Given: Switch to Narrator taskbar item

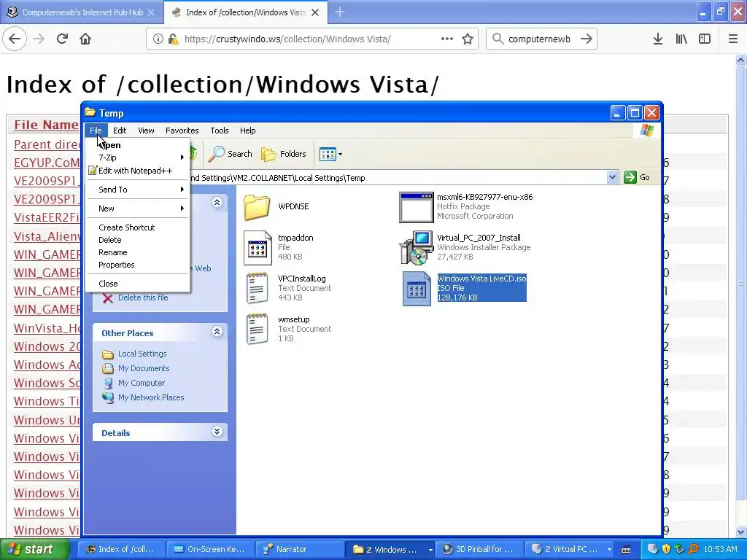Looking at the screenshot, I should [298, 549].
